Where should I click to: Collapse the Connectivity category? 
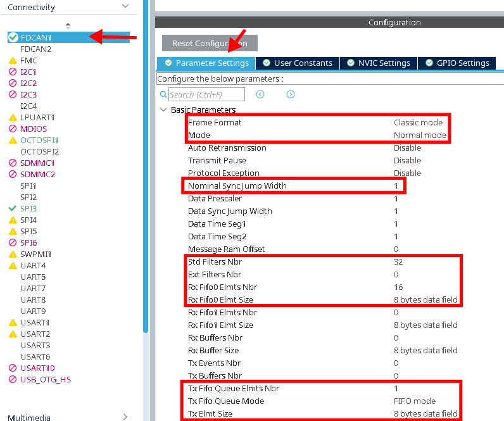click(x=125, y=6)
